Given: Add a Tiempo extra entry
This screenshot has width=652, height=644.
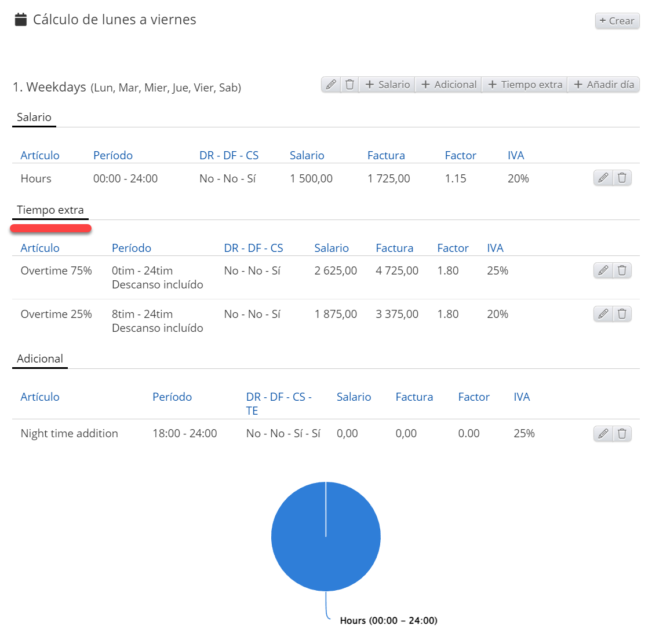Looking at the screenshot, I should [x=525, y=85].
